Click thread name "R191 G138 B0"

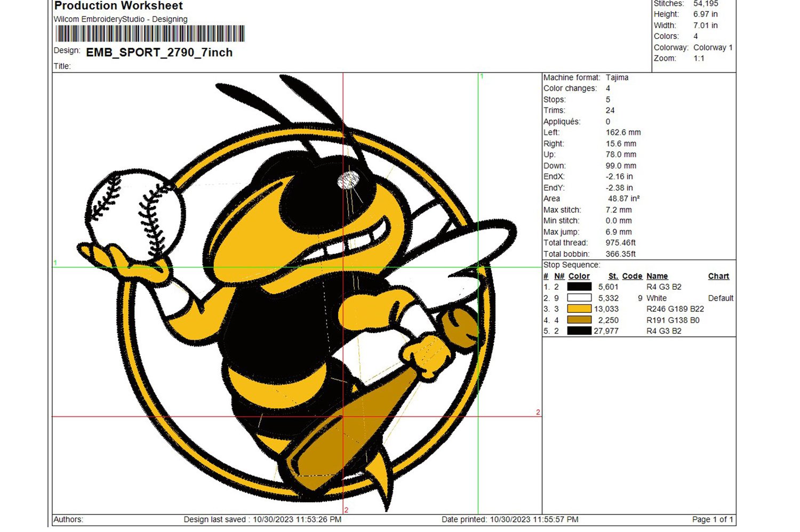coord(673,320)
